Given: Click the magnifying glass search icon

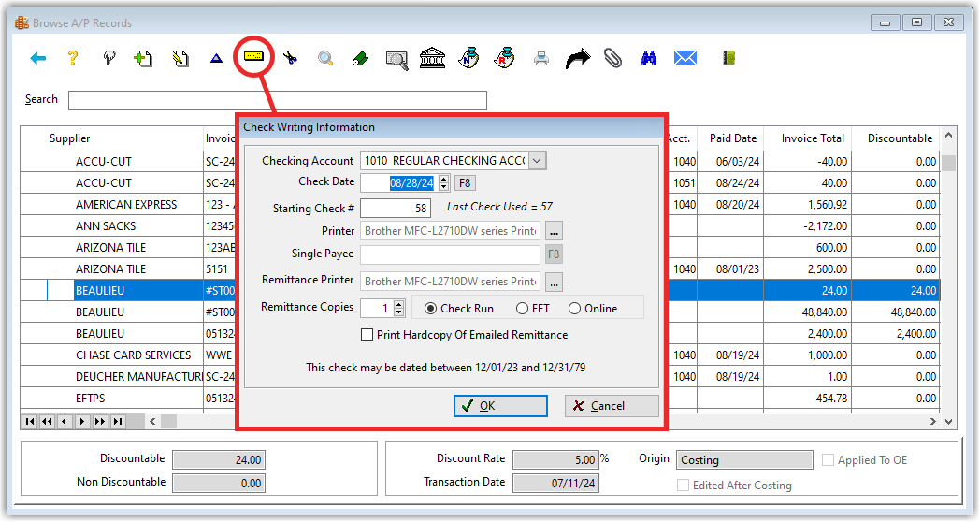Looking at the screenshot, I should point(325,59).
